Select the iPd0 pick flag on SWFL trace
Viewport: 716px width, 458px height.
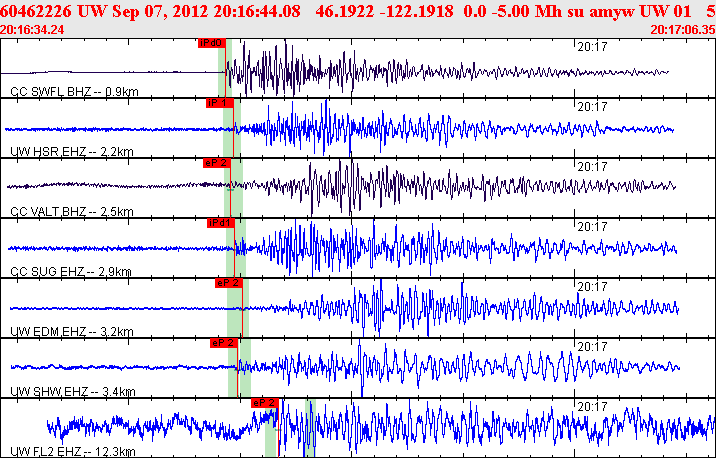[x=212, y=43]
